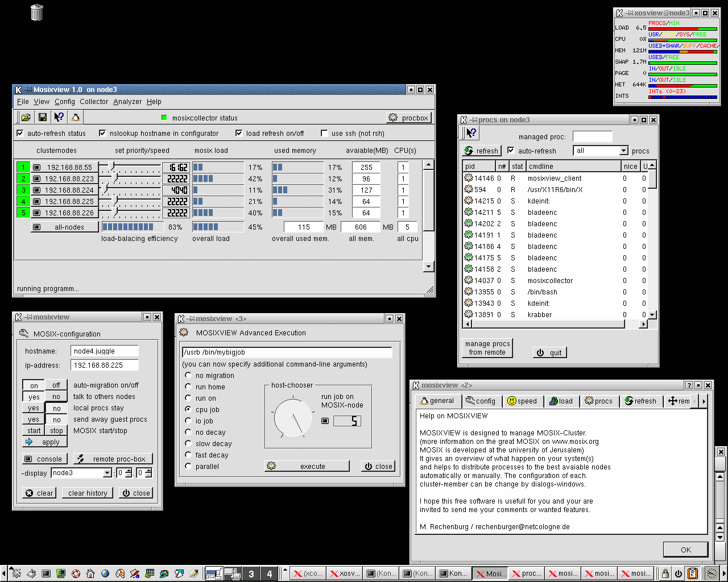Open the home folder icon in panel

pos(90,573)
